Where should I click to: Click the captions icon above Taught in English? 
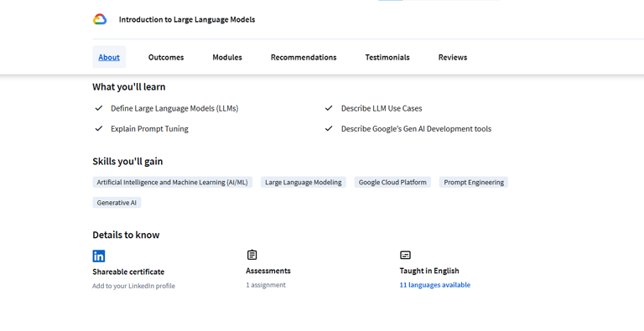pos(405,255)
